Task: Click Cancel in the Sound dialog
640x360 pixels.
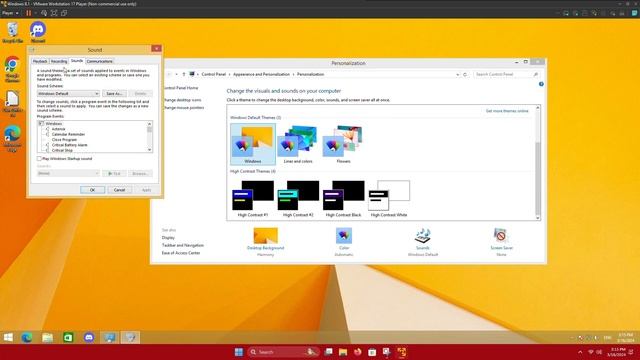Action: click(x=119, y=190)
